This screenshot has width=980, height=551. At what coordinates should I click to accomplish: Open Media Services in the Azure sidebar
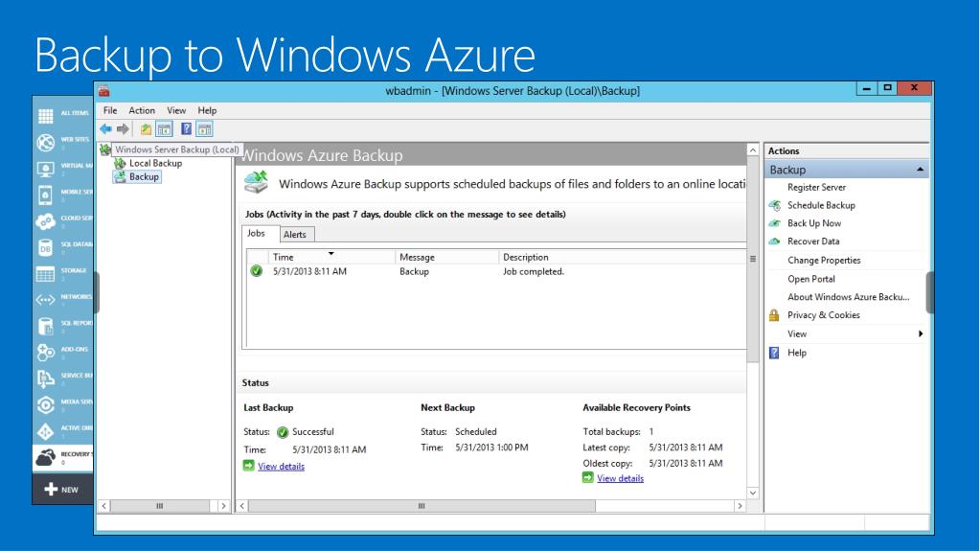(63, 404)
